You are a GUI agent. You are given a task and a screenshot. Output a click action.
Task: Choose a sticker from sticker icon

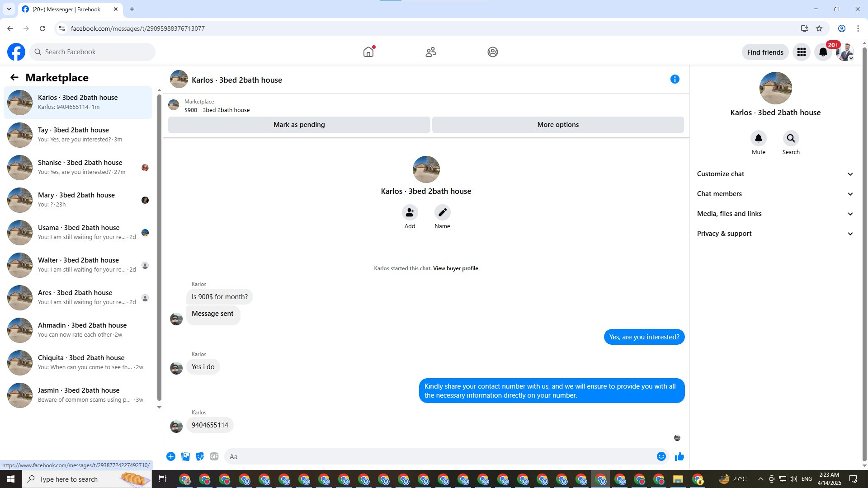point(200,456)
